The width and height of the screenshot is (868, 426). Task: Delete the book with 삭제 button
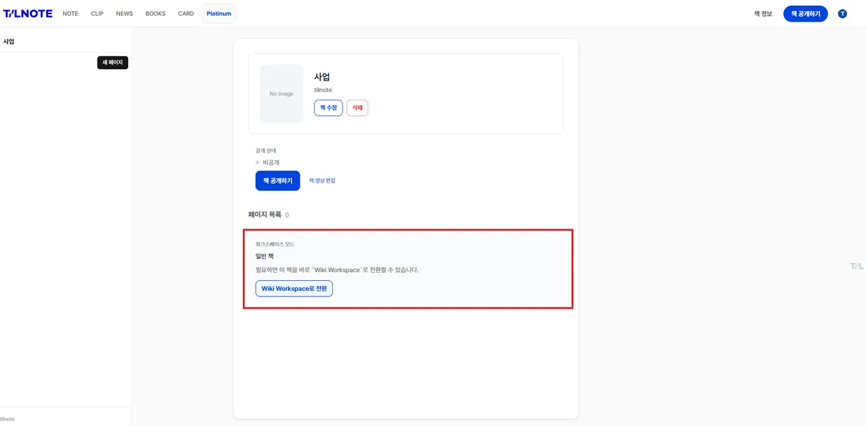click(357, 108)
